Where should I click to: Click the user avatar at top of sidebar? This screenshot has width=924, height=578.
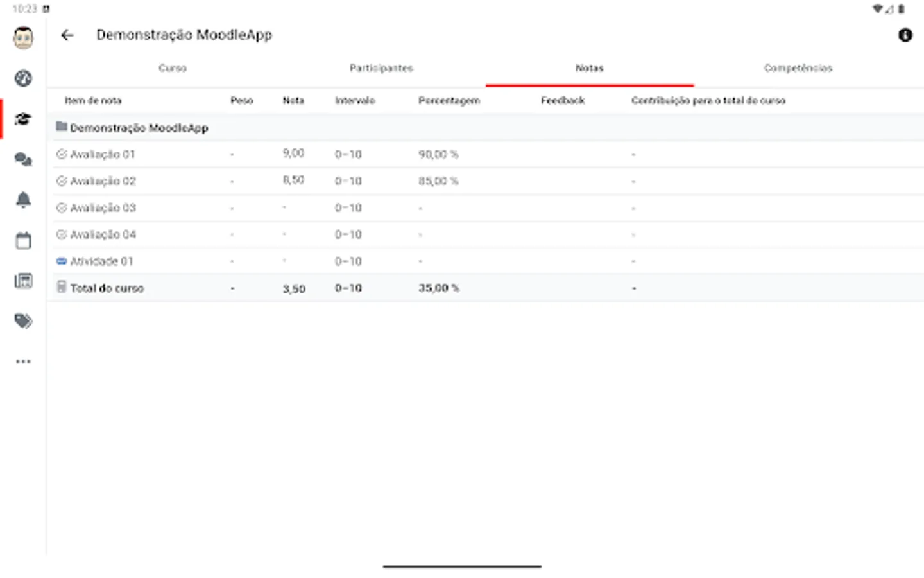tap(23, 37)
